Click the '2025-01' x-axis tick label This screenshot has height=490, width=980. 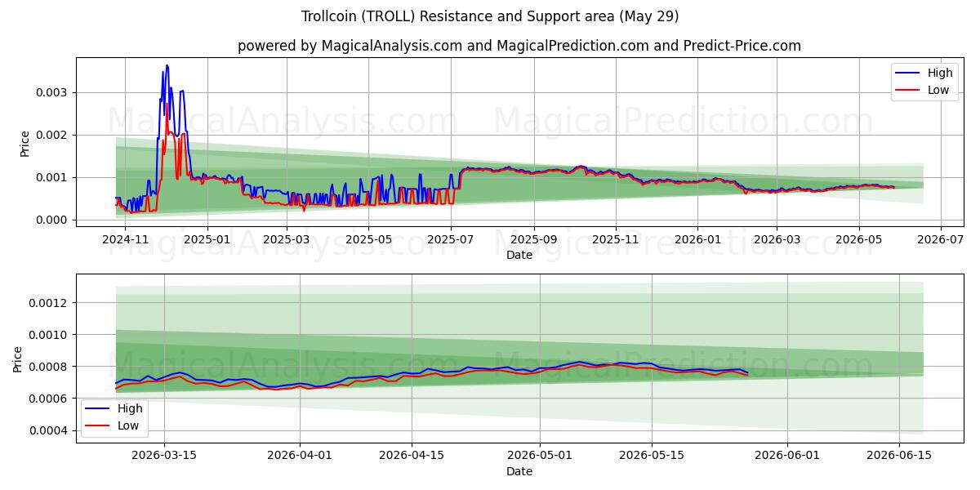(207, 239)
